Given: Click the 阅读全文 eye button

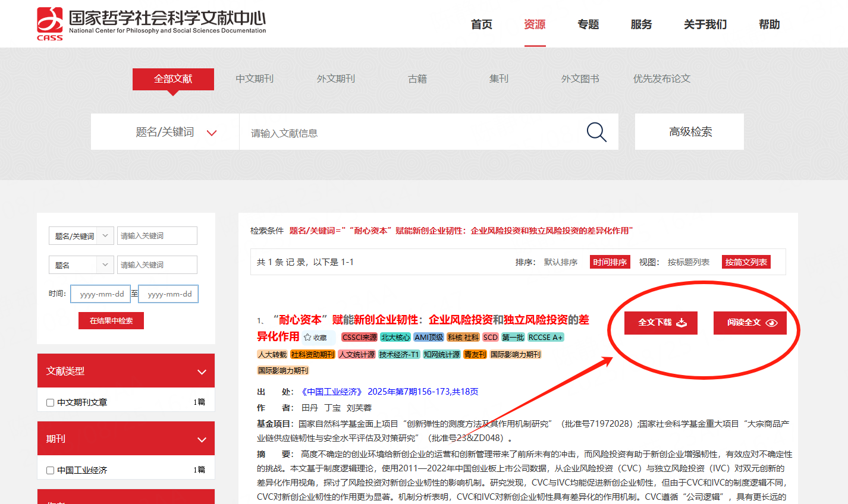Looking at the screenshot, I should click(750, 323).
